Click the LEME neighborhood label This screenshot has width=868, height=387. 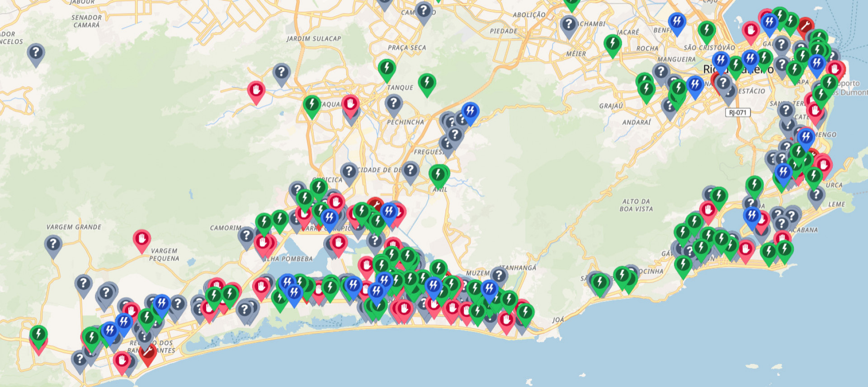tap(837, 204)
